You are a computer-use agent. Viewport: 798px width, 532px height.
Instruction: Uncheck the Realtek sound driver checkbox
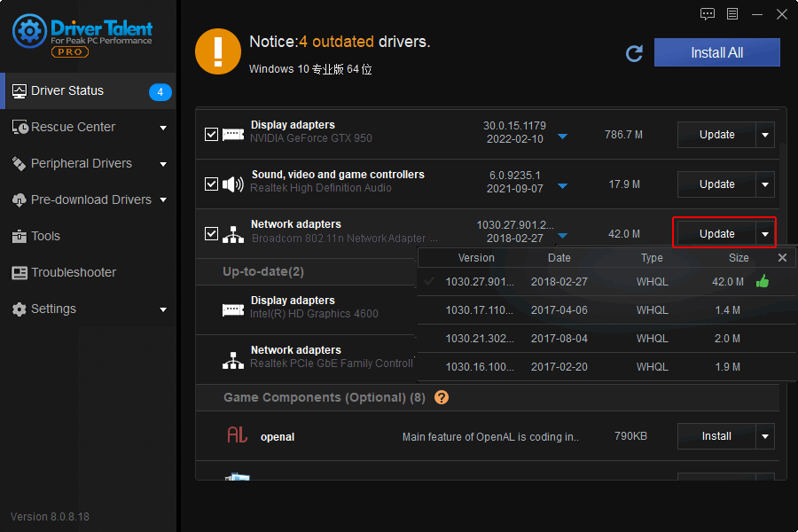tap(211, 184)
